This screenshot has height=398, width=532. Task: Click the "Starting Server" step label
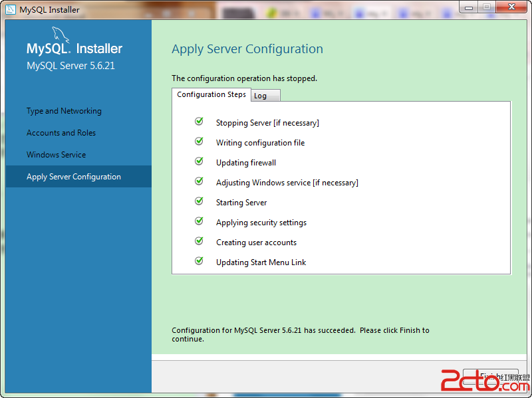(x=241, y=203)
